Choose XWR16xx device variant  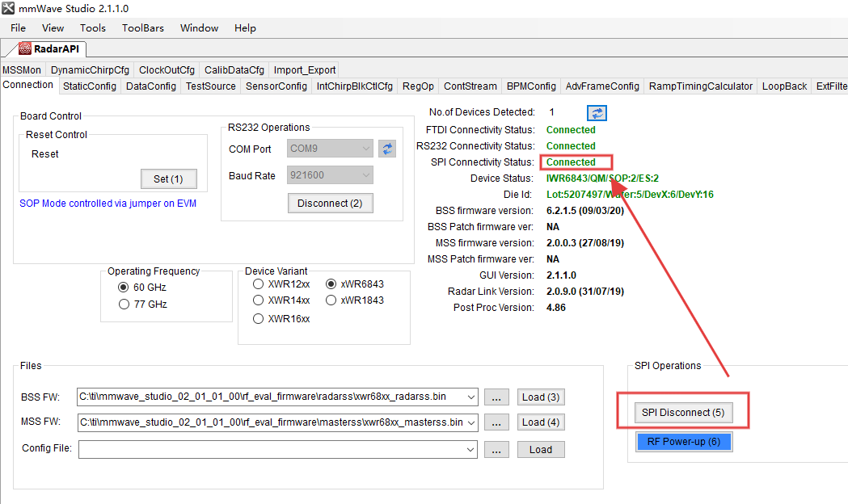259,319
